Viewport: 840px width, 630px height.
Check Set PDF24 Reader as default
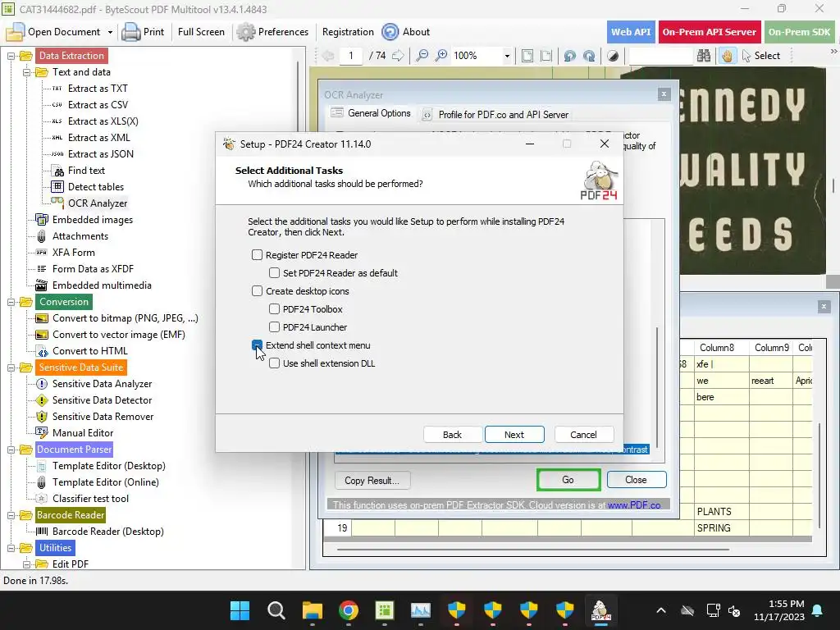[274, 273]
